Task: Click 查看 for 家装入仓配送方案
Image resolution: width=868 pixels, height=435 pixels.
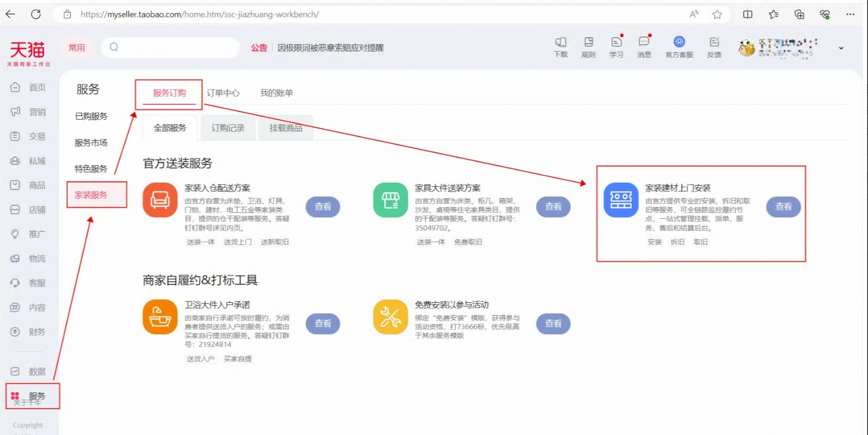Action: point(323,207)
